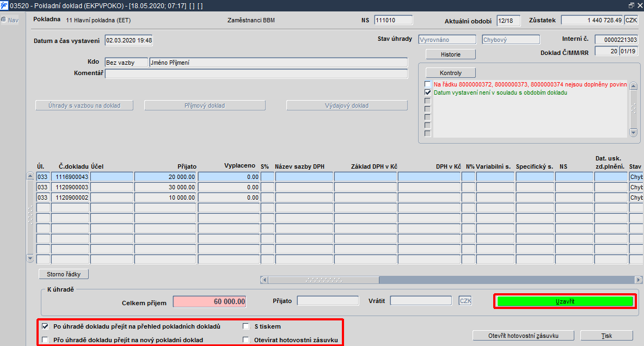Click Účel cell of row 1116900043
This screenshot has height=346, width=644.
[112, 177]
